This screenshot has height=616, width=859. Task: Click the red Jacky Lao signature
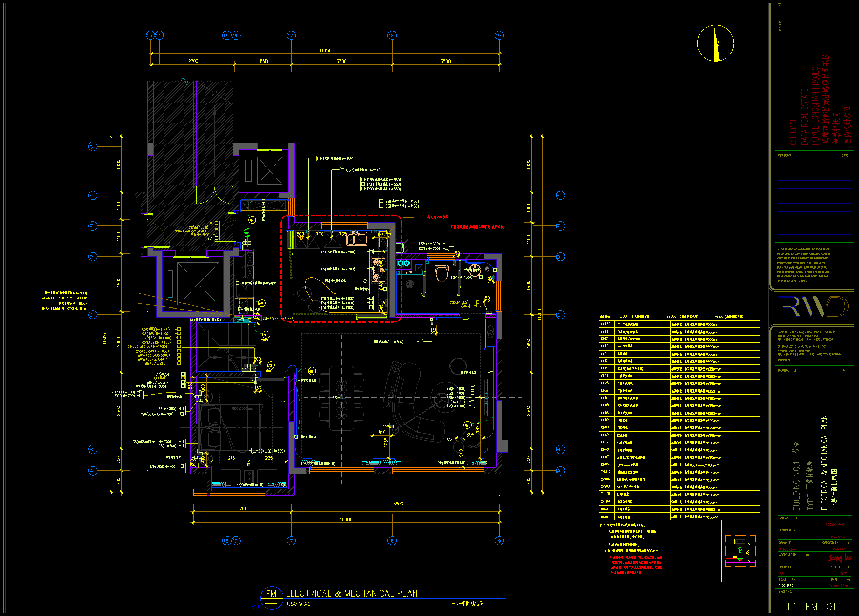pyautogui.click(x=840, y=557)
